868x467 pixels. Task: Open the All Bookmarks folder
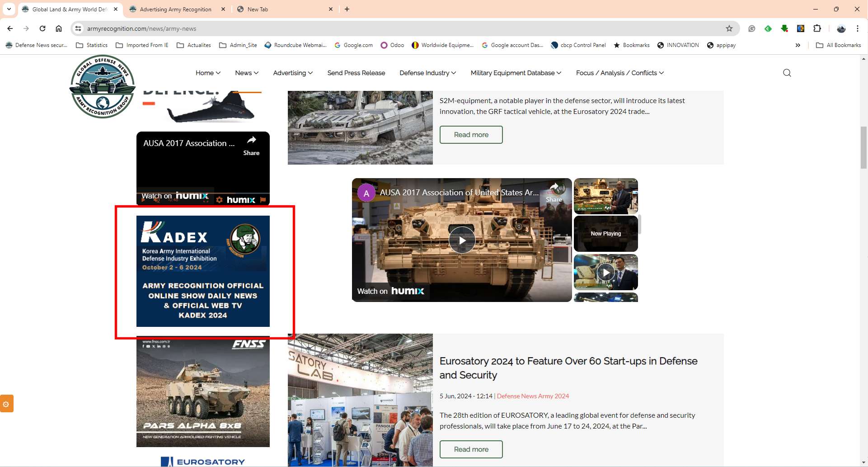pos(839,45)
